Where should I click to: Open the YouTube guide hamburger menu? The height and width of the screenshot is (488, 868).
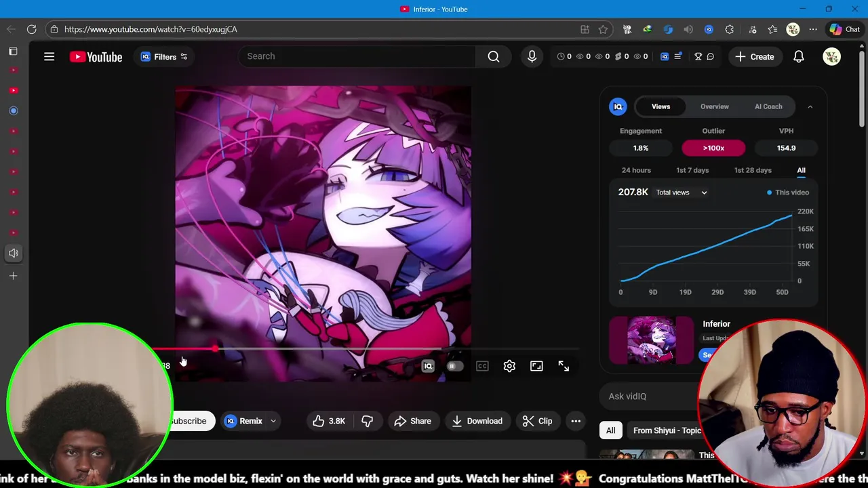point(49,56)
